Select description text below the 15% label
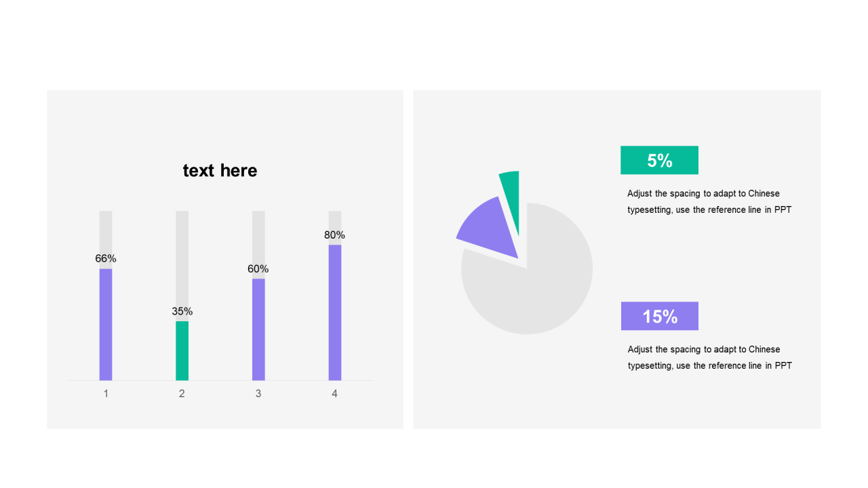The width and height of the screenshot is (868, 488). point(710,358)
